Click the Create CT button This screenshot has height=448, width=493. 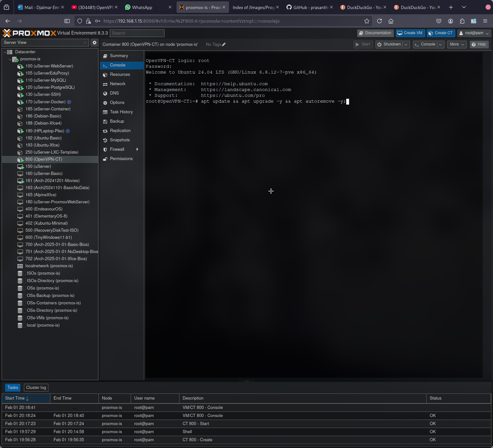[441, 33]
